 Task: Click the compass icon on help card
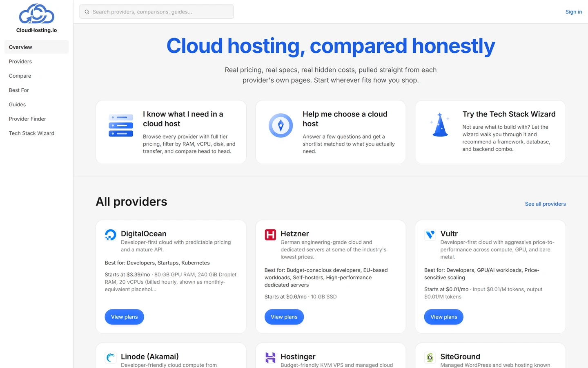click(x=281, y=126)
